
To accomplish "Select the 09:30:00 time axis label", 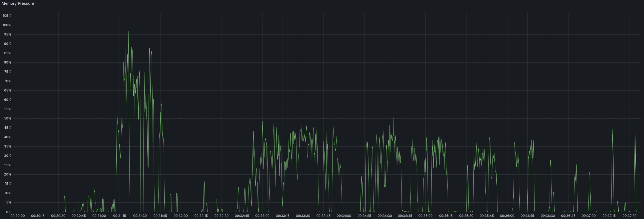I will click(17, 216).
